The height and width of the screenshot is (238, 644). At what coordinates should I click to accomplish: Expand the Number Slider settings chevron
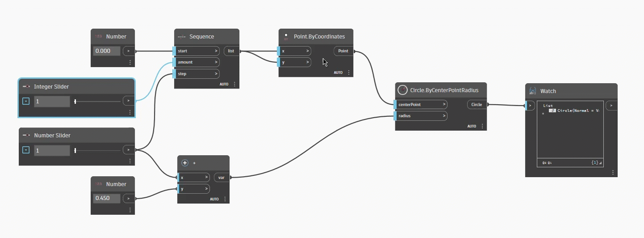pos(26,150)
